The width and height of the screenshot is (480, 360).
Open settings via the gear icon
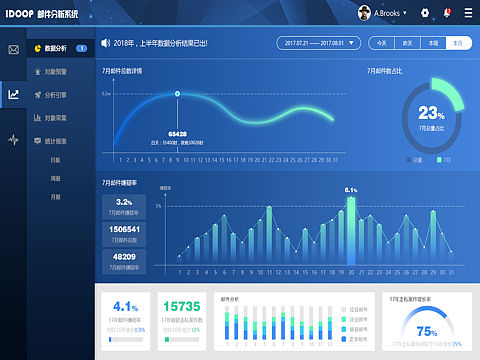(x=425, y=13)
